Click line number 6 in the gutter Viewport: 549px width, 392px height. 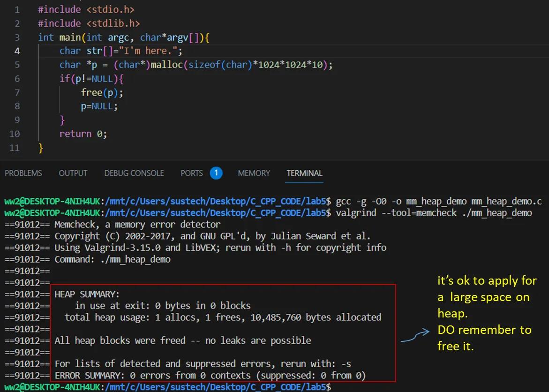point(17,78)
